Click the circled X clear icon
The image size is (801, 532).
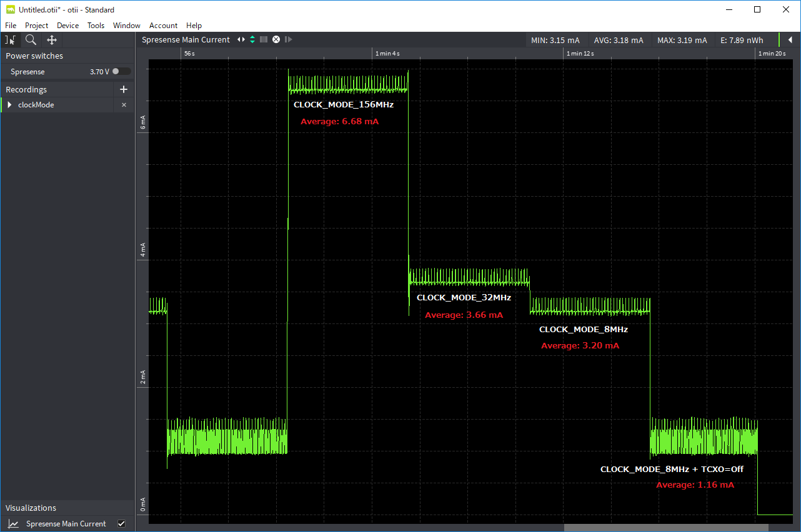click(276, 40)
